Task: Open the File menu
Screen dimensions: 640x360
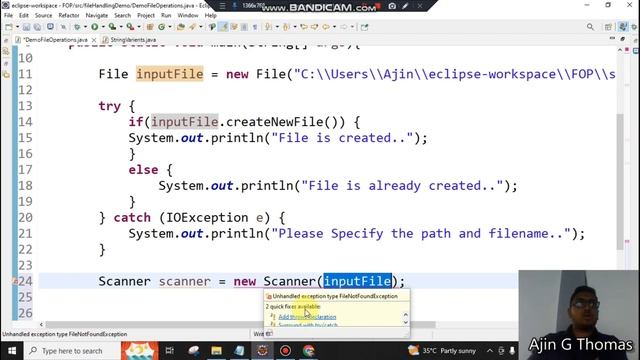Action: (x=8, y=16)
